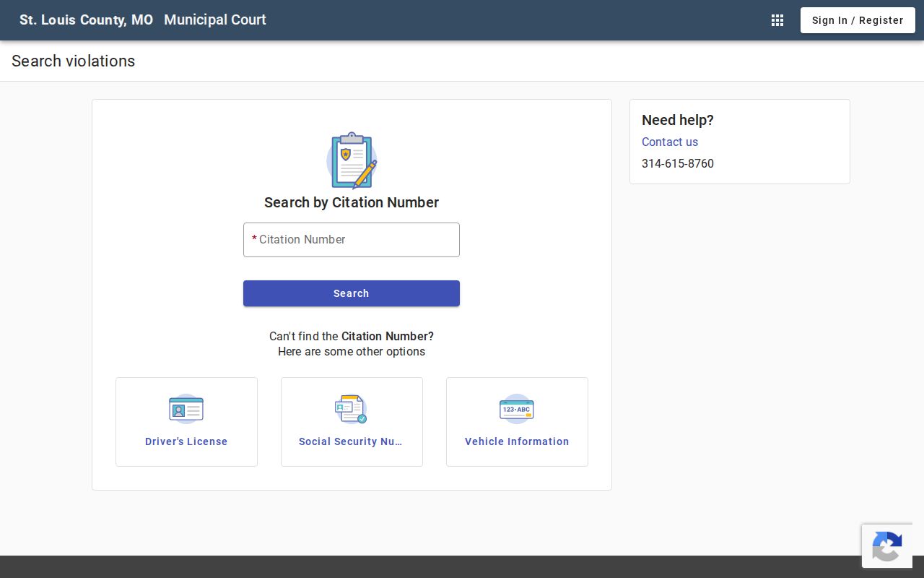Click the reCAPTCHA badge icon
The height and width of the screenshot is (578, 924).
pos(887,546)
